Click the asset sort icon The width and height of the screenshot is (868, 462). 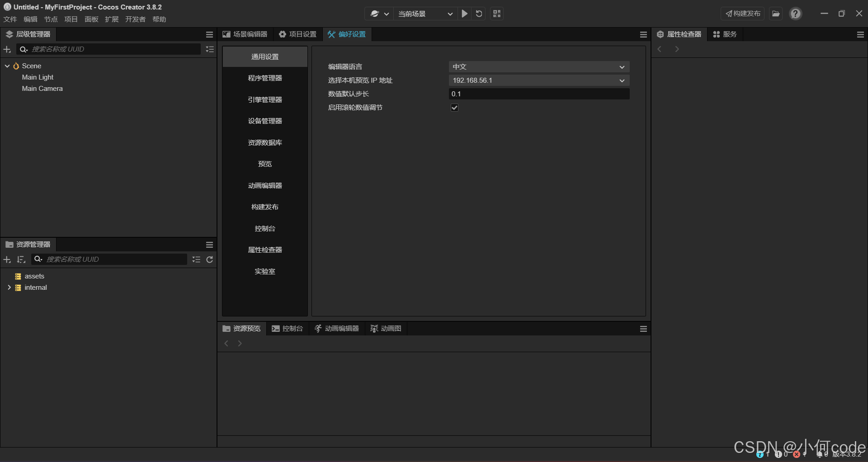[21, 259]
